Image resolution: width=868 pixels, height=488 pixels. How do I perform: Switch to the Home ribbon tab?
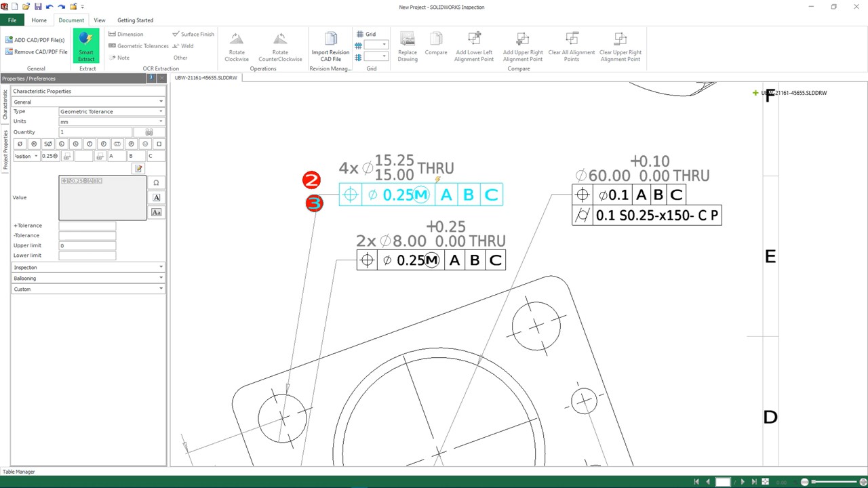pos(39,20)
